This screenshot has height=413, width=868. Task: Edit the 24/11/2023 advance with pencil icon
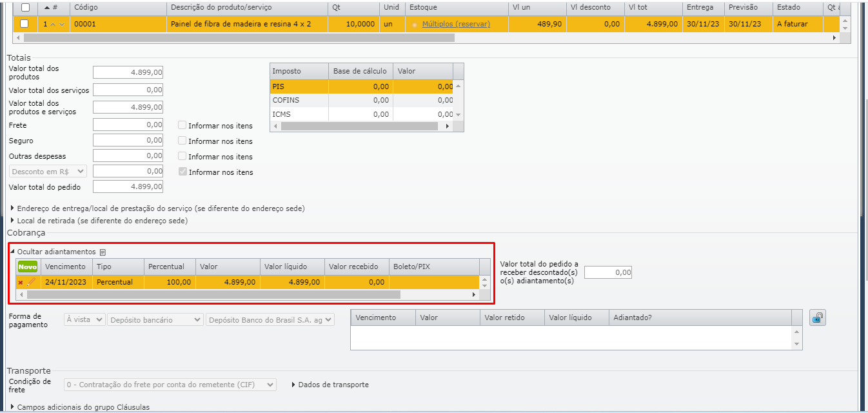click(x=31, y=282)
